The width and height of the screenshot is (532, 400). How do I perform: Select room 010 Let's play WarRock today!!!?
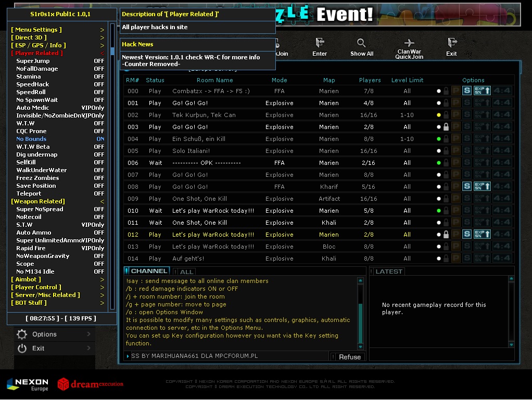click(x=319, y=211)
